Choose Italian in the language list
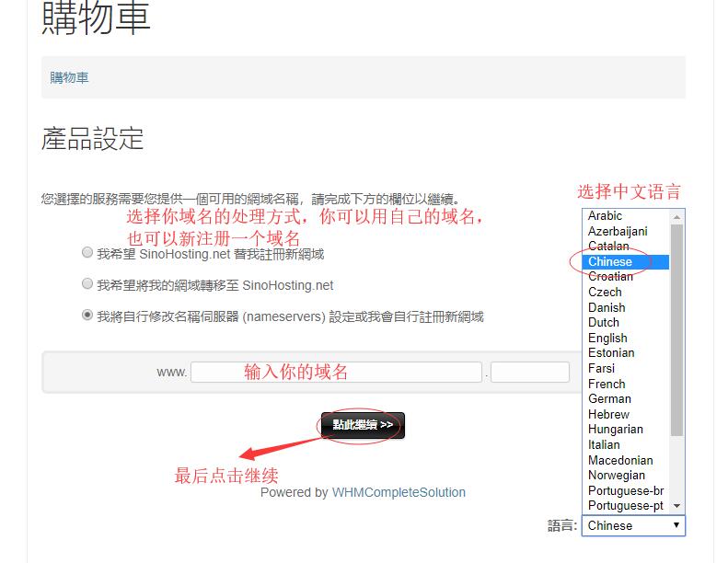728x563 pixels. coord(626,444)
